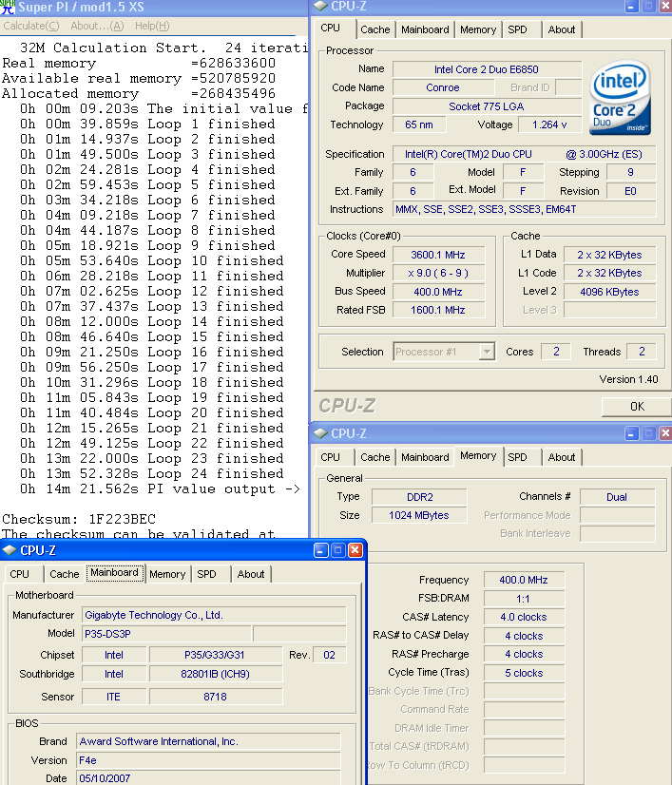Screen dimensions: 672x785
Task: Click the Rated FSB value 1600.1 MHz
Action: 438,310
